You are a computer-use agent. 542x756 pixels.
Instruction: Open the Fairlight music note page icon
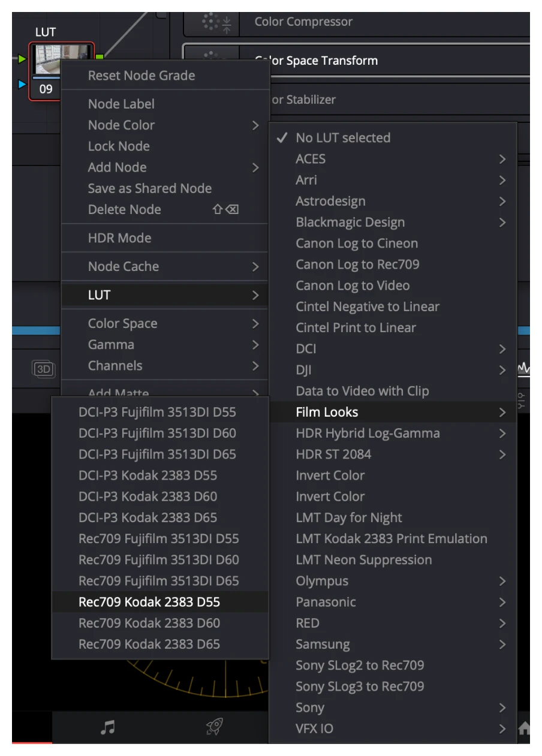(x=107, y=728)
